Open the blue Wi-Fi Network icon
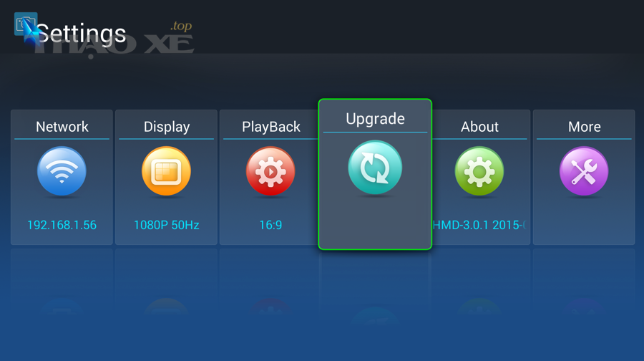This screenshot has height=361, width=644. [x=62, y=171]
